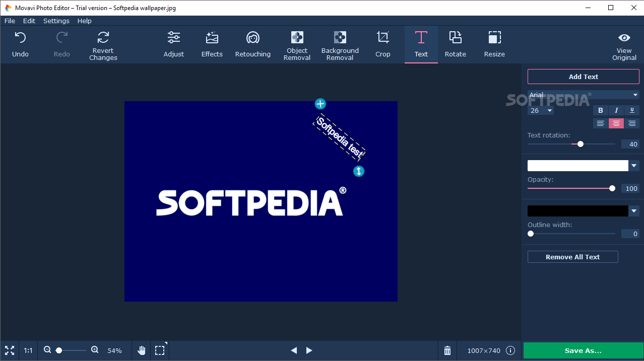Image resolution: width=644 pixels, height=361 pixels.
Task: Click the Save As button
Action: pyautogui.click(x=583, y=350)
